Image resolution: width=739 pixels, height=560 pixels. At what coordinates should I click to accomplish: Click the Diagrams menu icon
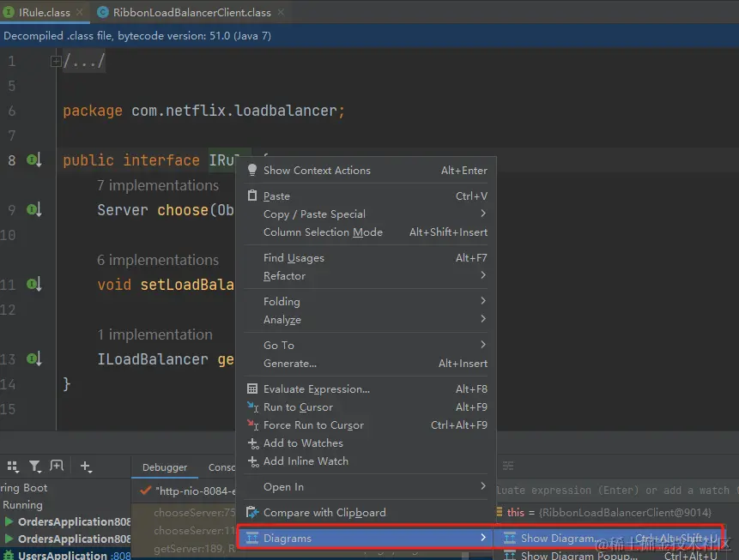point(252,538)
